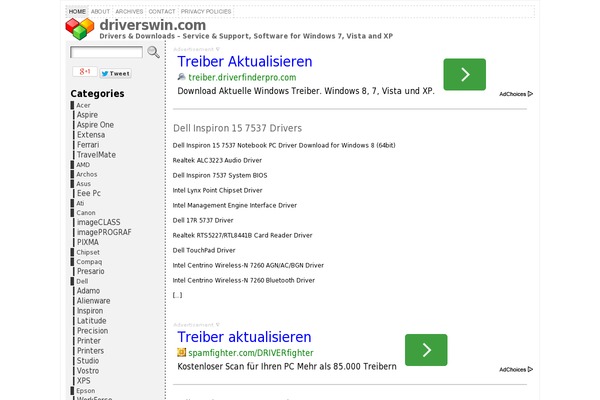The image size is (600, 400).
Task: Select the imagePROGRAF subcategory
Action: (x=104, y=232)
